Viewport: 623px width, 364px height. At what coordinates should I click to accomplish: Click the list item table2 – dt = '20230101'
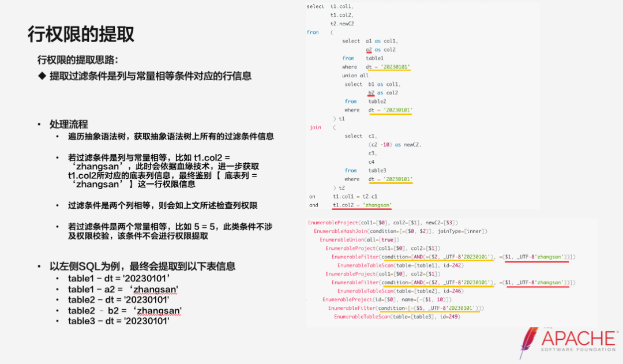(118, 299)
